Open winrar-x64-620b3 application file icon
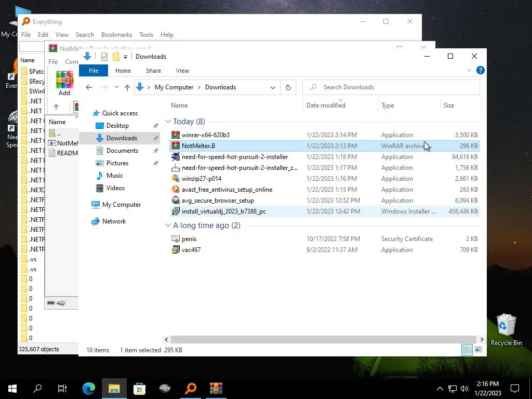The width and height of the screenshot is (532, 399). click(x=176, y=135)
